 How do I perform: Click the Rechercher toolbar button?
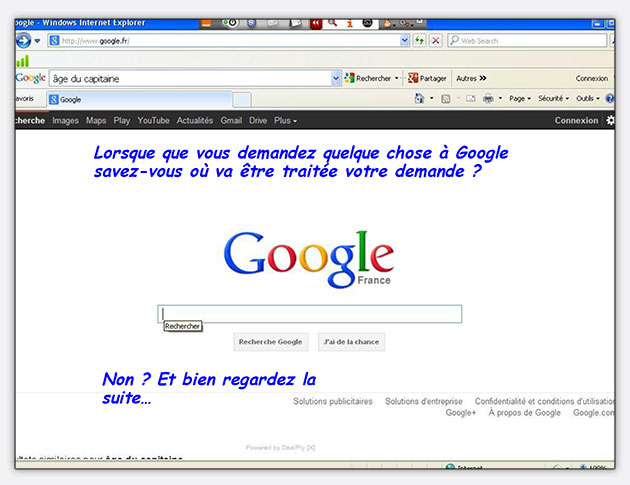pyautogui.click(x=368, y=78)
